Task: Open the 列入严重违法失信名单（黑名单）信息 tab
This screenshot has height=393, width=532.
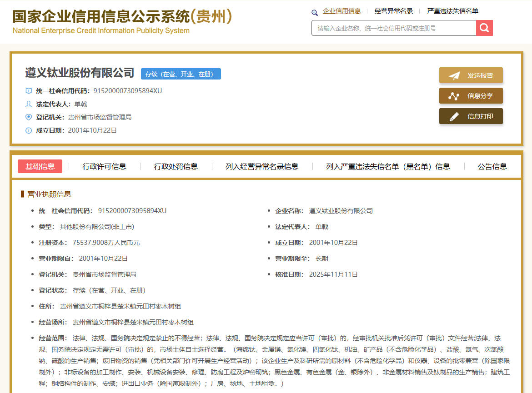Action: coord(388,166)
